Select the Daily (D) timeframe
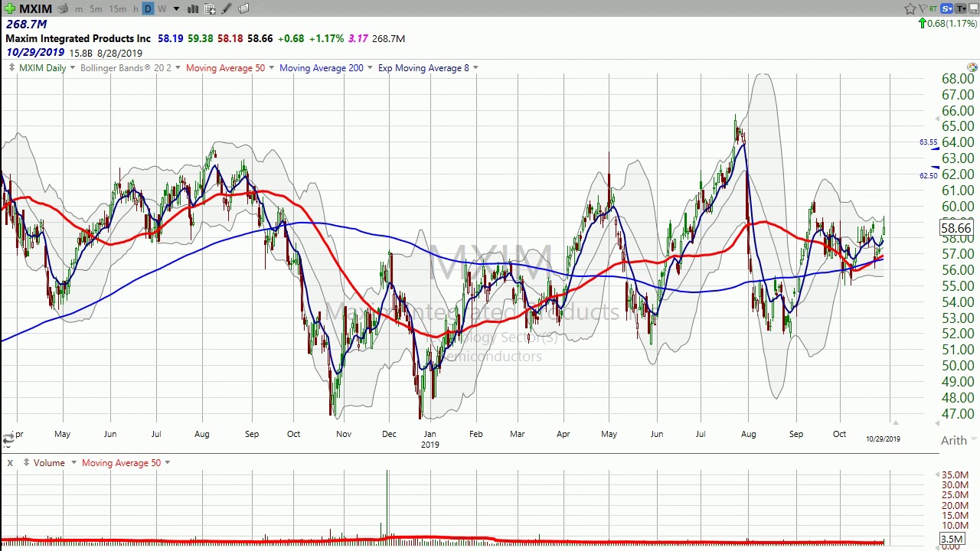The image size is (980, 551). point(148,8)
